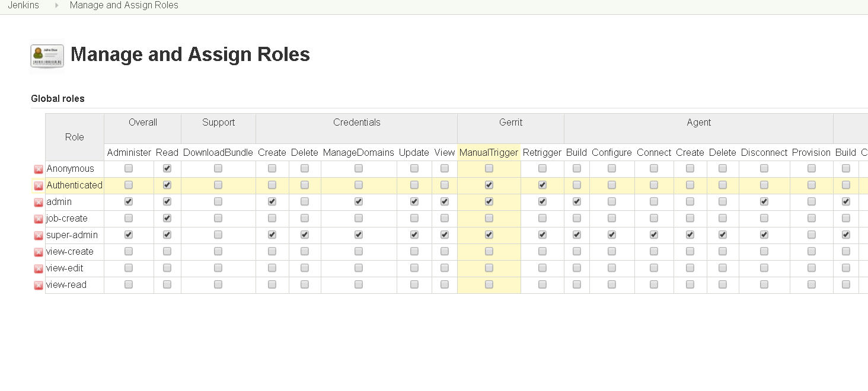The width and height of the screenshot is (868, 391).
Task: Click red delete icon for view-create
Action: 39,252
